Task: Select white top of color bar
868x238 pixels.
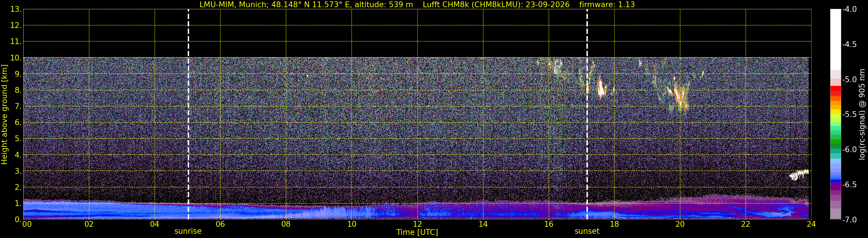Action: [x=835, y=39]
